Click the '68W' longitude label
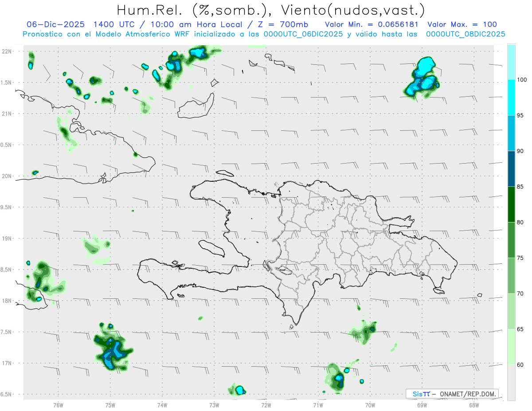 pyautogui.click(x=474, y=405)
